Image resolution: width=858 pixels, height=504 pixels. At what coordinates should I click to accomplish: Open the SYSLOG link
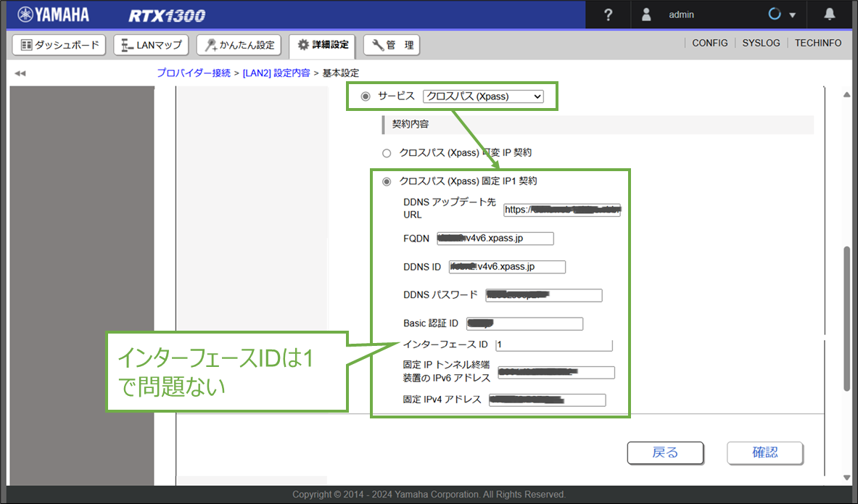tap(761, 44)
